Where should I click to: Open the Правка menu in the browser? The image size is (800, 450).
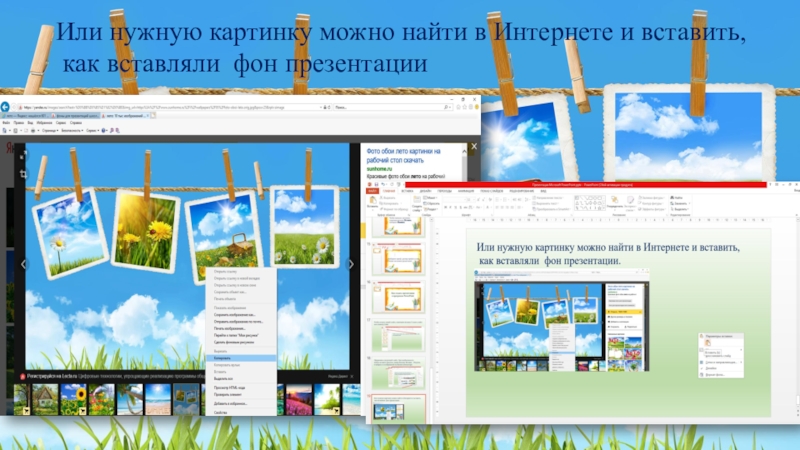tap(19, 123)
